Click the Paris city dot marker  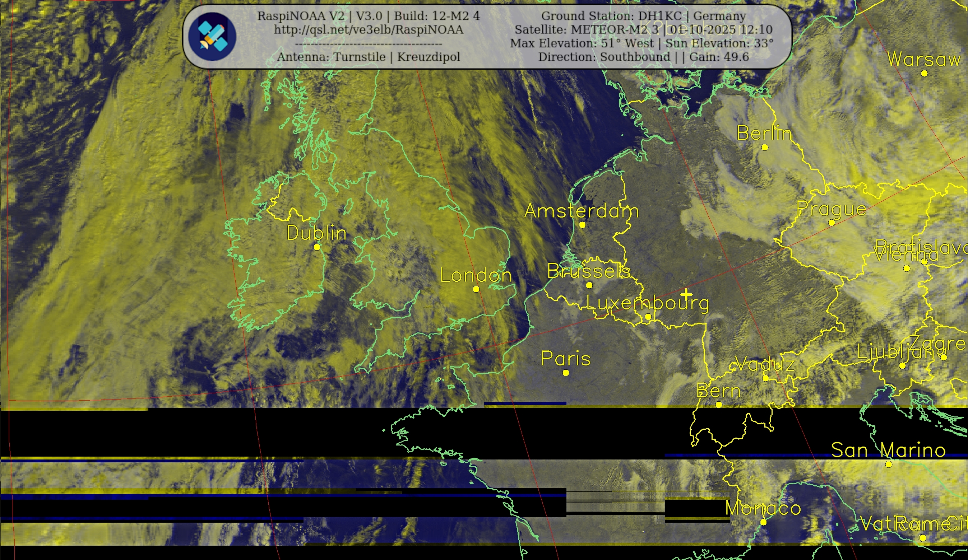[565, 373]
